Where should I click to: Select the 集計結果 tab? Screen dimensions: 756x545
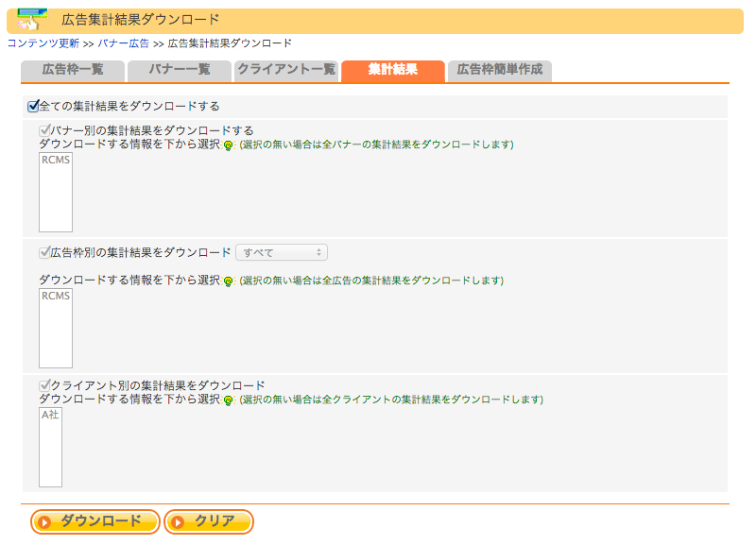click(x=393, y=70)
